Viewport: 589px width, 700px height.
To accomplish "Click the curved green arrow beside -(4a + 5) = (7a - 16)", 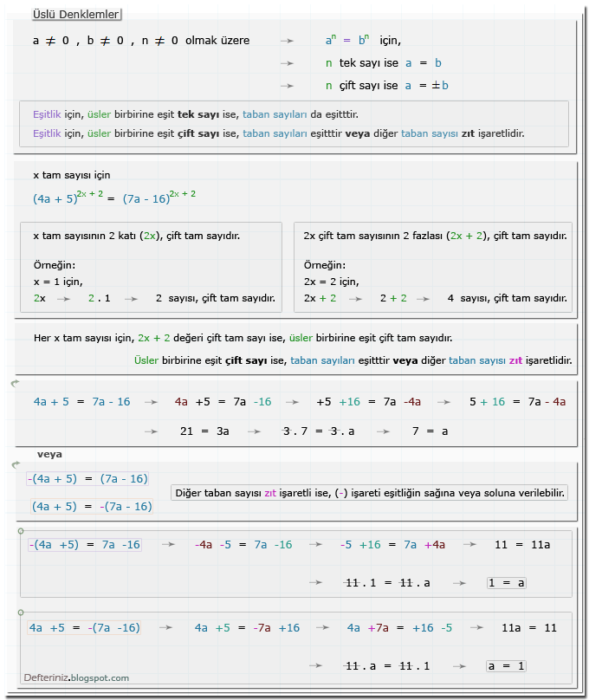I will [x=16, y=464].
